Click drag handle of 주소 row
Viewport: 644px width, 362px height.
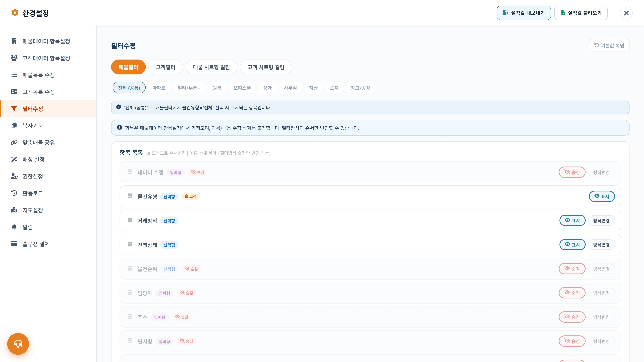click(130, 317)
